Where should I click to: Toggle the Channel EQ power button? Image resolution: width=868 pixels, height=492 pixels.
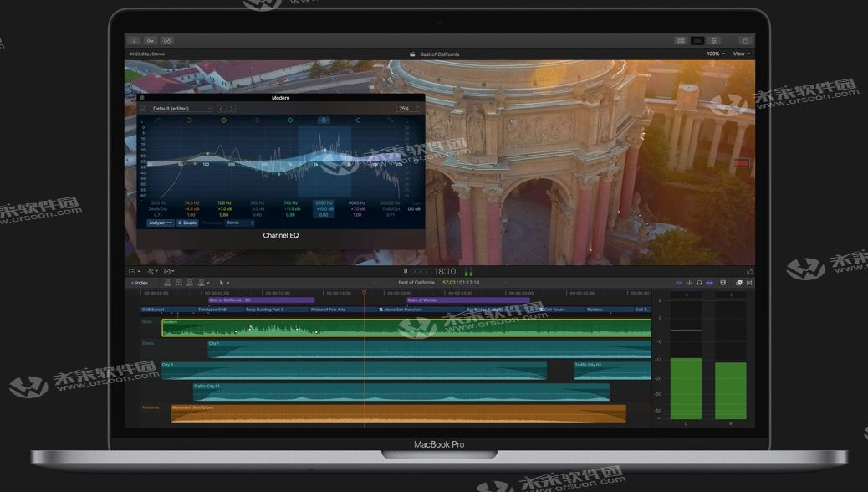click(x=143, y=109)
